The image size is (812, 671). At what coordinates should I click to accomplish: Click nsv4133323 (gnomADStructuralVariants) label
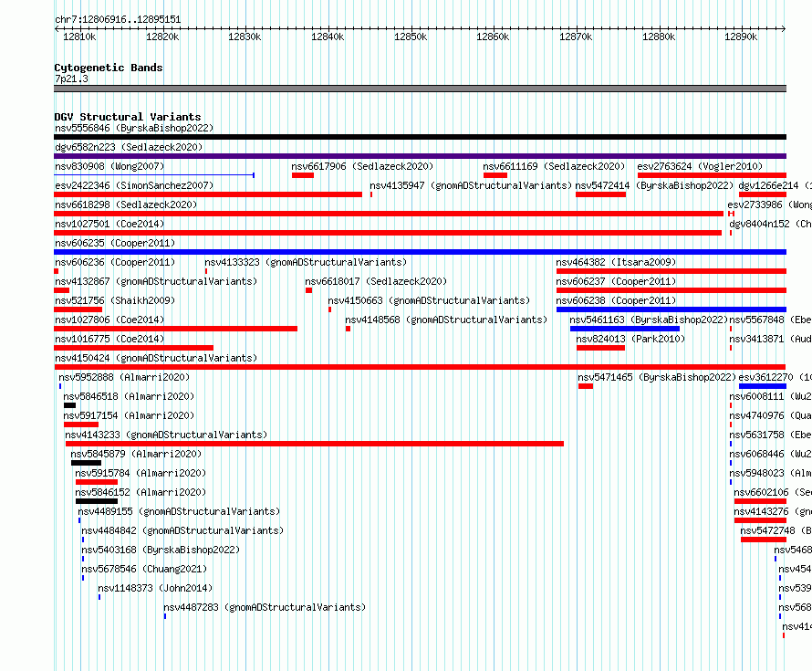point(306,262)
